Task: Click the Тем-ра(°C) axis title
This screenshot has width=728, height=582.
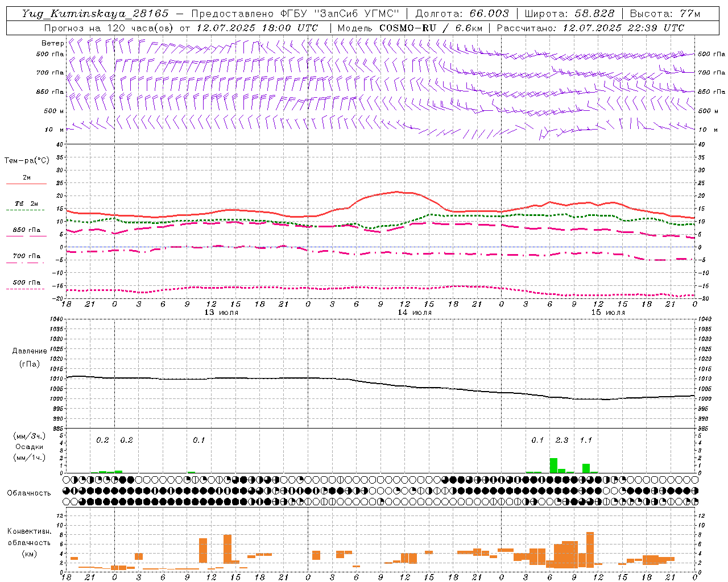Action: pyautogui.click(x=27, y=161)
